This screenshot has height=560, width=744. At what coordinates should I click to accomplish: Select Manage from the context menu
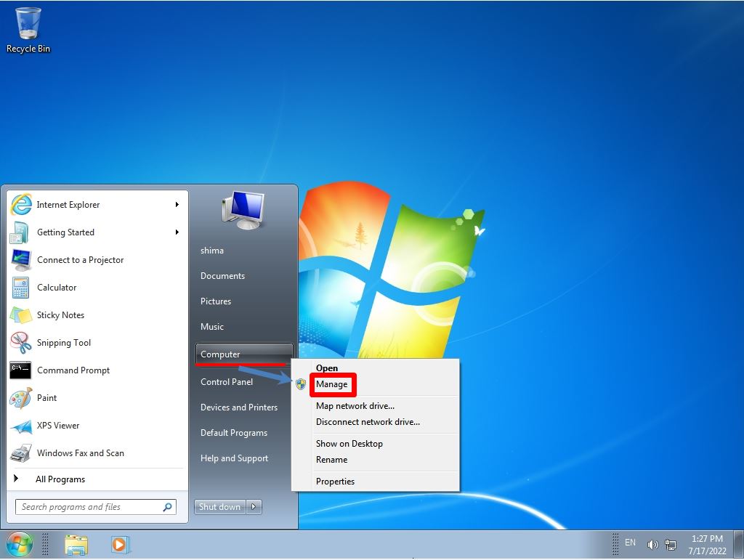click(331, 384)
